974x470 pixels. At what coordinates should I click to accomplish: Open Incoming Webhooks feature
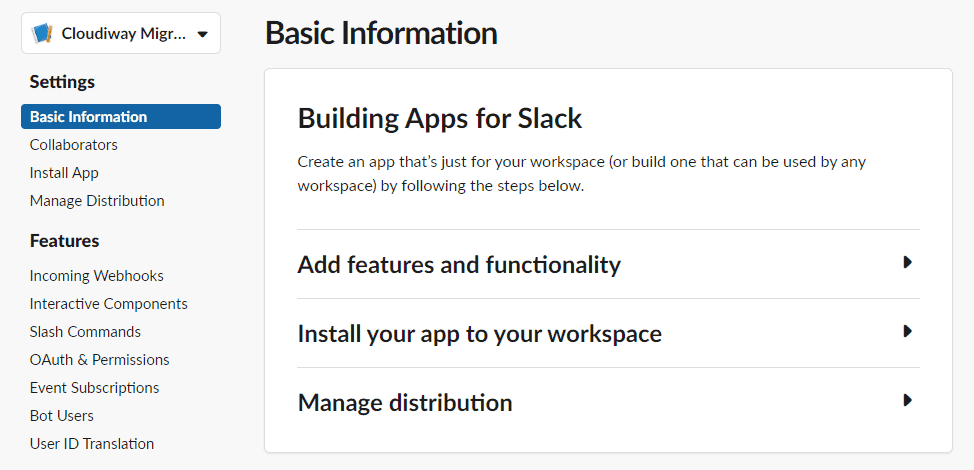[x=96, y=276]
